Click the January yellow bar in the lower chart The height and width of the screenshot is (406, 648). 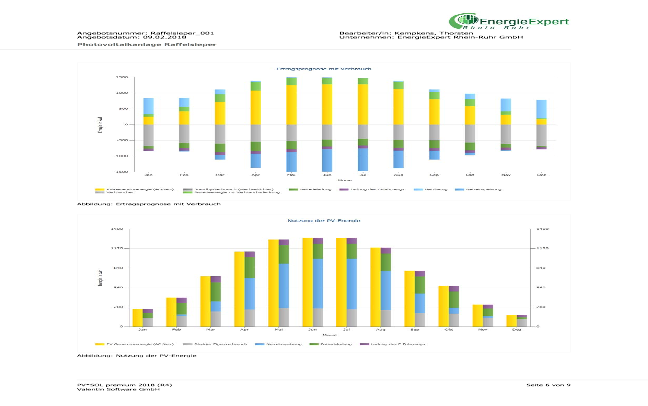pos(138,318)
